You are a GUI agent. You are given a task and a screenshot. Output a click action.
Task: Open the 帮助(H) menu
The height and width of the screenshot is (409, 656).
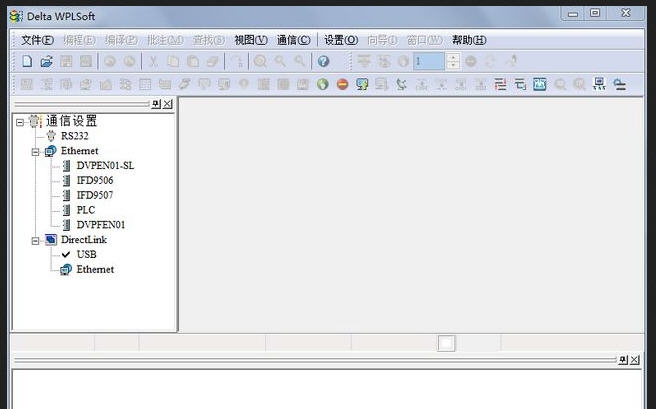[469, 40]
